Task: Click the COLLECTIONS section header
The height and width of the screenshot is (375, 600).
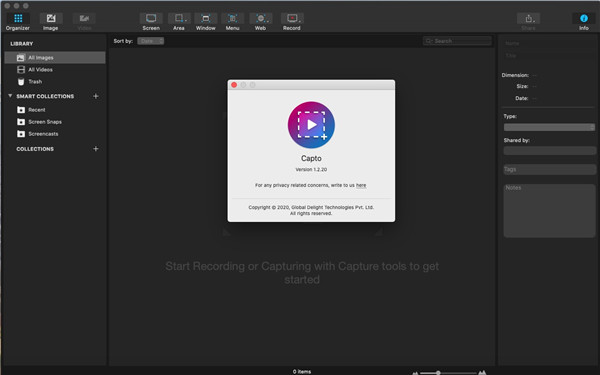Action: [35, 149]
